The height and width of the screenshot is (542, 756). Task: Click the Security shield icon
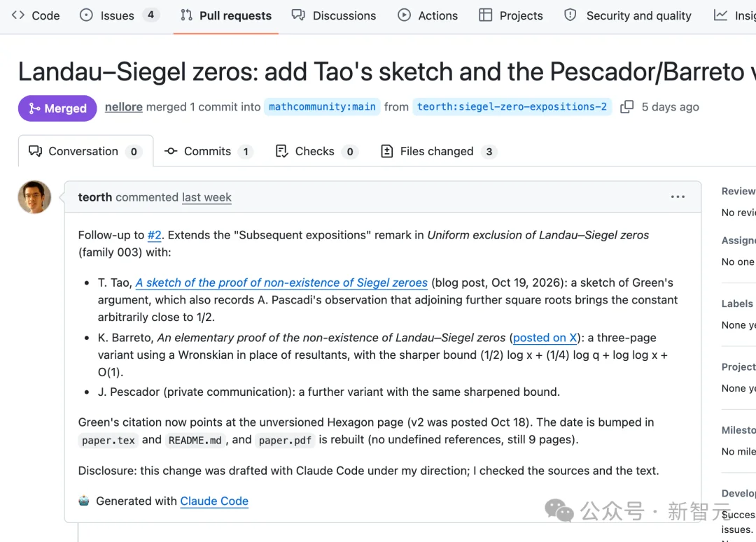click(x=570, y=15)
